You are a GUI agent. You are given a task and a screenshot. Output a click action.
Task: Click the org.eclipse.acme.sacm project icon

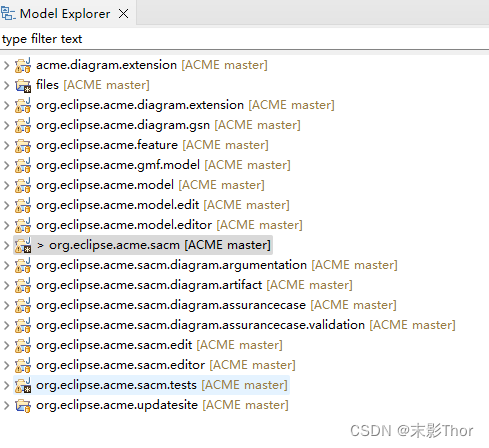click(x=23, y=245)
